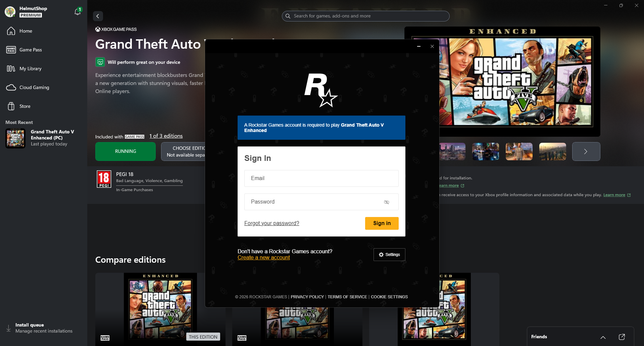Click Create a new account link
The width and height of the screenshot is (644, 346).
click(264, 258)
